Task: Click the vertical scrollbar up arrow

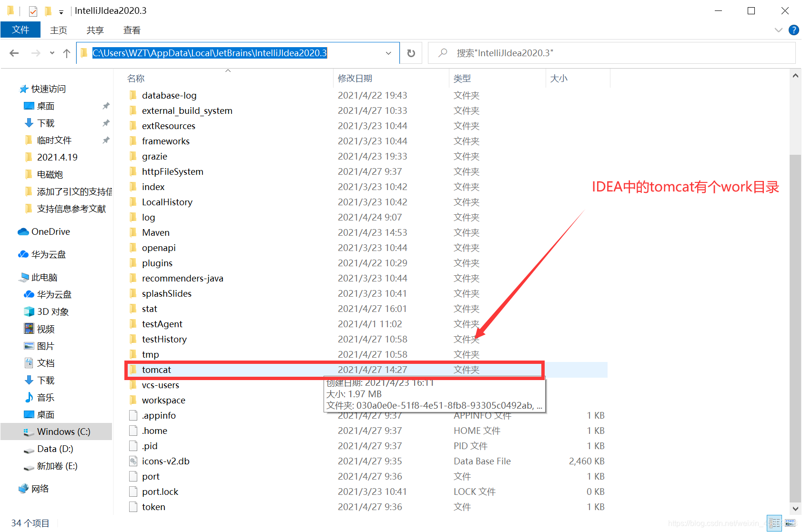Action: pos(795,76)
